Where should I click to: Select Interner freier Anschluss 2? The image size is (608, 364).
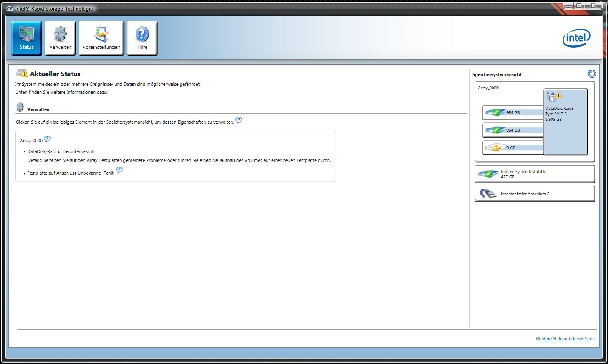click(535, 194)
